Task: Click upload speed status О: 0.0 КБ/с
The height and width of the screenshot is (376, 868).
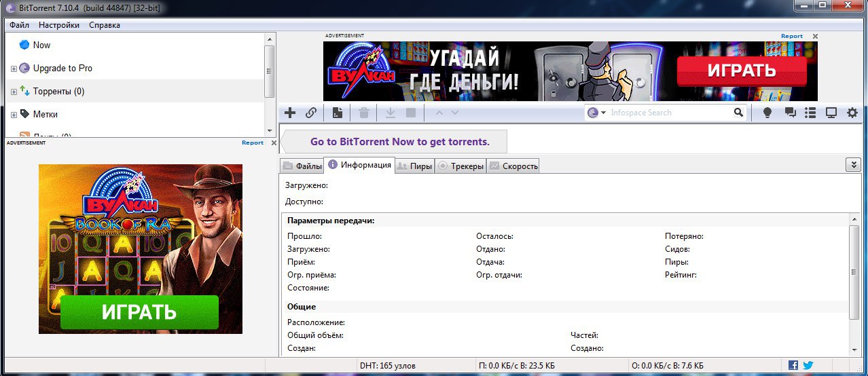Action: (x=667, y=366)
